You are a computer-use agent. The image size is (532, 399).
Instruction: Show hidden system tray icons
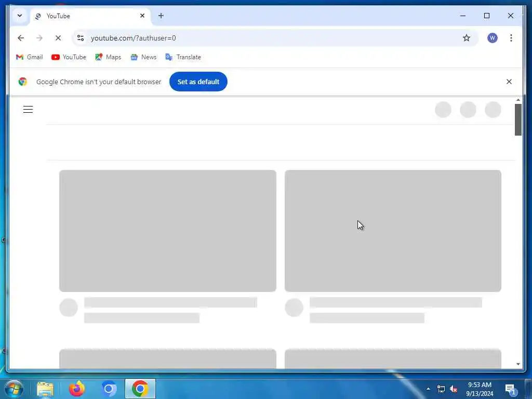(428, 389)
